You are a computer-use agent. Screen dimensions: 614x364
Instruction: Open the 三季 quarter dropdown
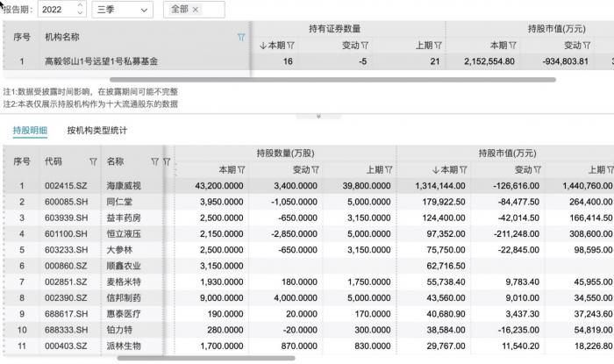point(123,10)
